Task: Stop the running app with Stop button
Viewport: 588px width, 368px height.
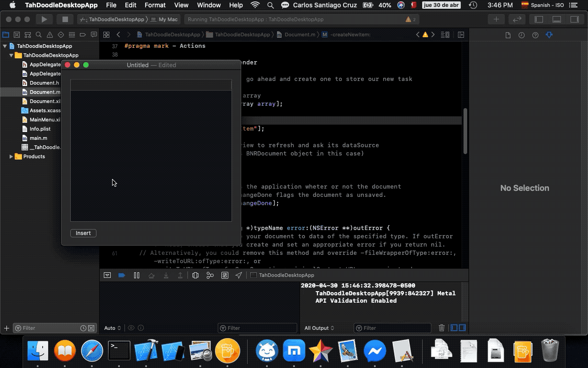Action: click(x=65, y=19)
